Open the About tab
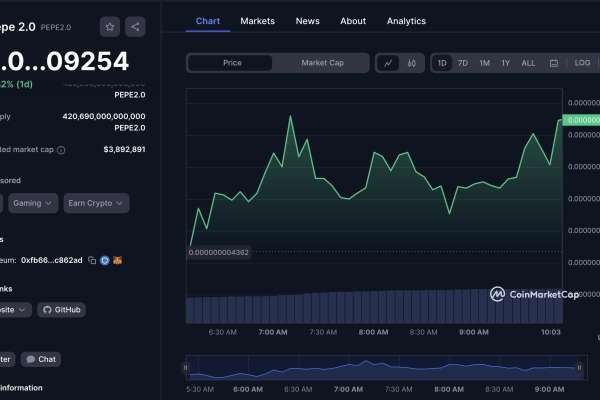 click(353, 21)
